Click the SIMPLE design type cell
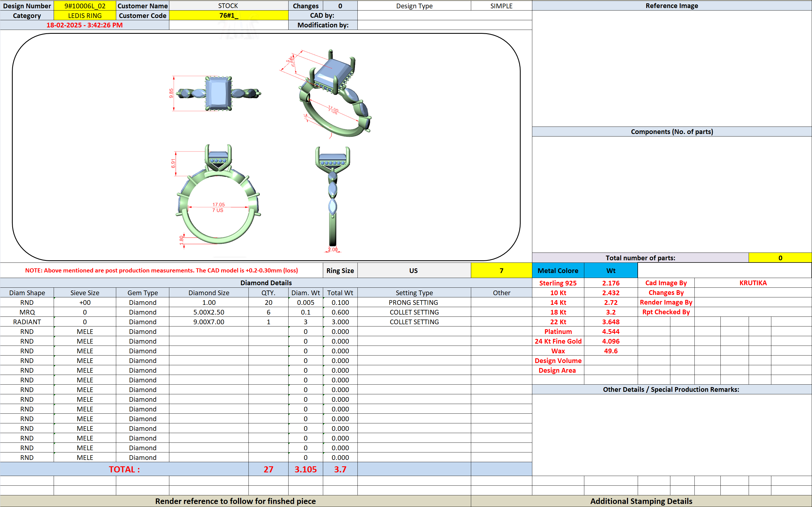This screenshot has width=812, height=507. coord(501,6)
